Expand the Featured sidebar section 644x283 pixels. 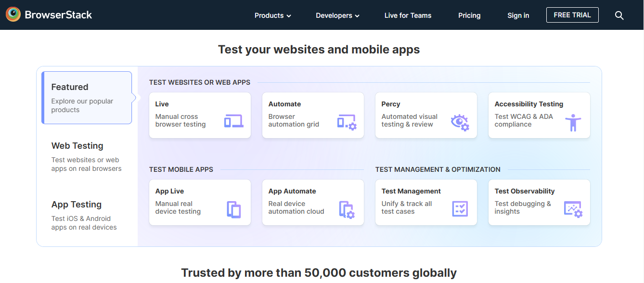[86, 97]
